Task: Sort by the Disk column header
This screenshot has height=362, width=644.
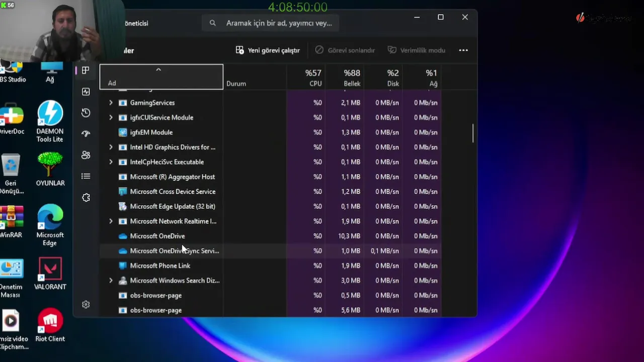Action: pyautogui.click(x=383, y=77)
